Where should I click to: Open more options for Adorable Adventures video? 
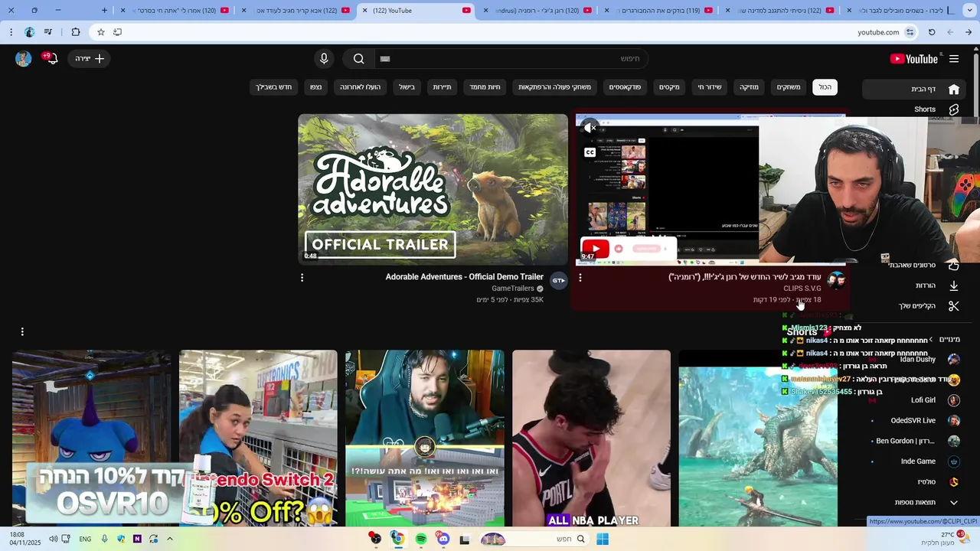click(x=302, y=278)
